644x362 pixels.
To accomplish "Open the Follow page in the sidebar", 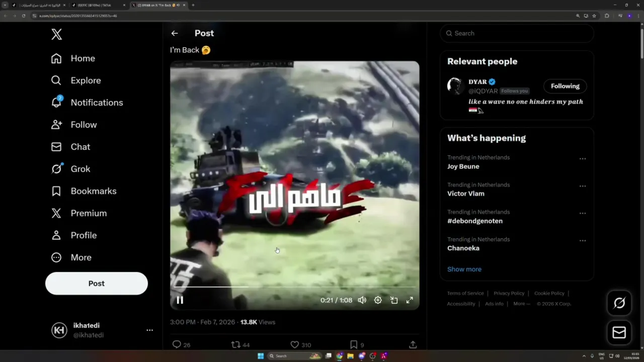I will tap(74, 125).
